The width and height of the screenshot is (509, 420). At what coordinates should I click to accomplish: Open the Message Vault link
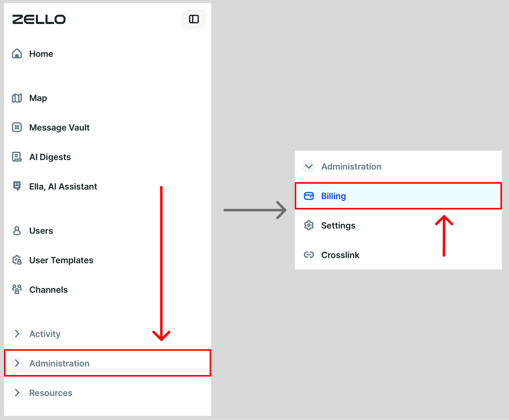coord(59,128)
